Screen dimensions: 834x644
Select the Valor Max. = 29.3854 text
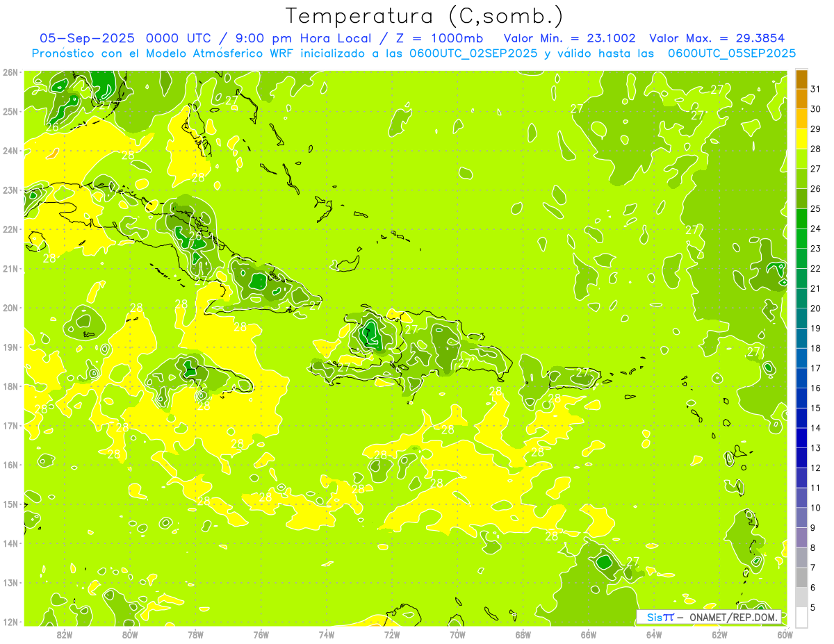pyautogui.click(x=717, y=38)
